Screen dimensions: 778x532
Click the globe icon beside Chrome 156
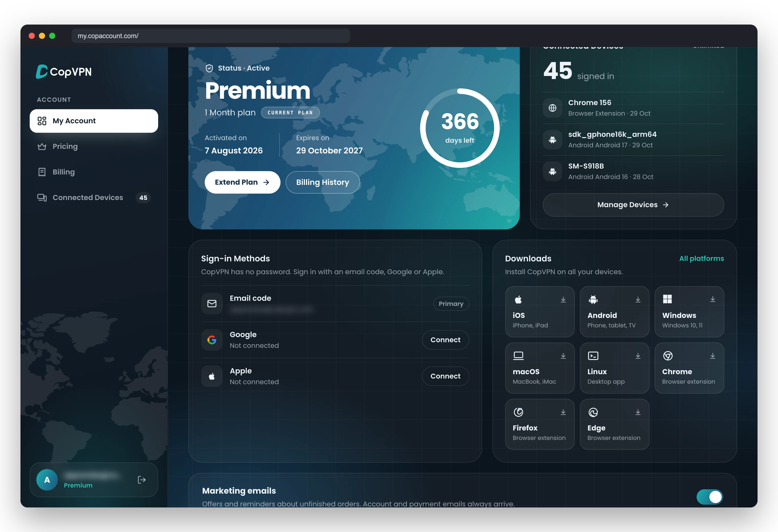click(552, 108)
